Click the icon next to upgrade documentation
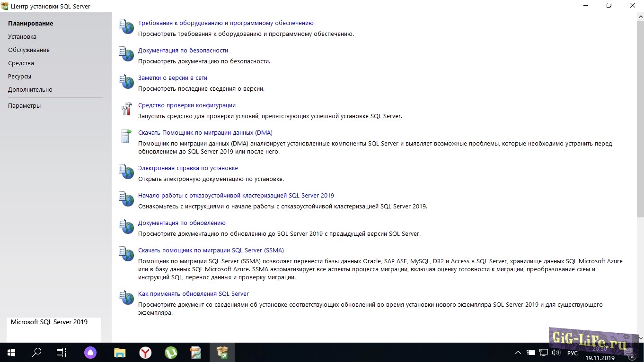This screenshot has height=362, width=644. 126,227
